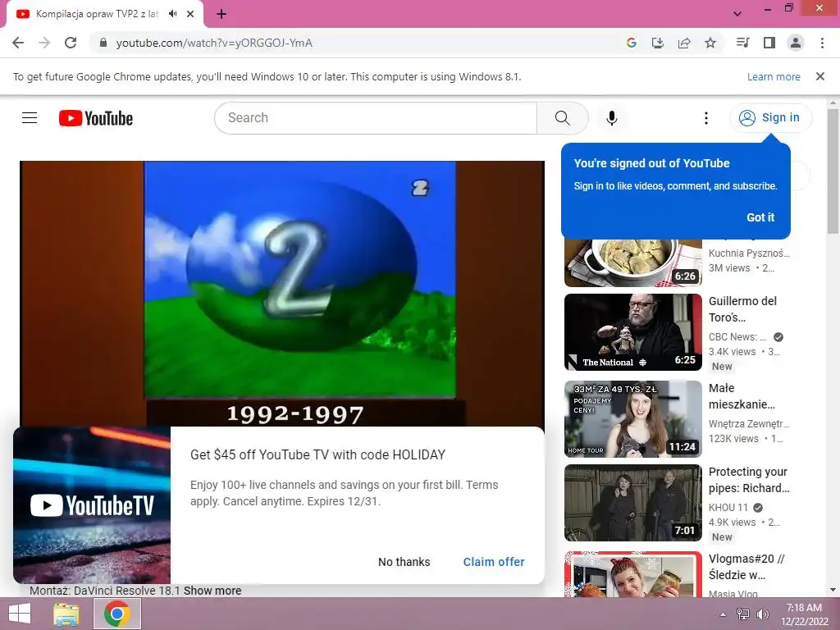Click the Vlogmas#20 // Śledzie title
Viewport: 840px width, 630px height.
click(746, 566)
